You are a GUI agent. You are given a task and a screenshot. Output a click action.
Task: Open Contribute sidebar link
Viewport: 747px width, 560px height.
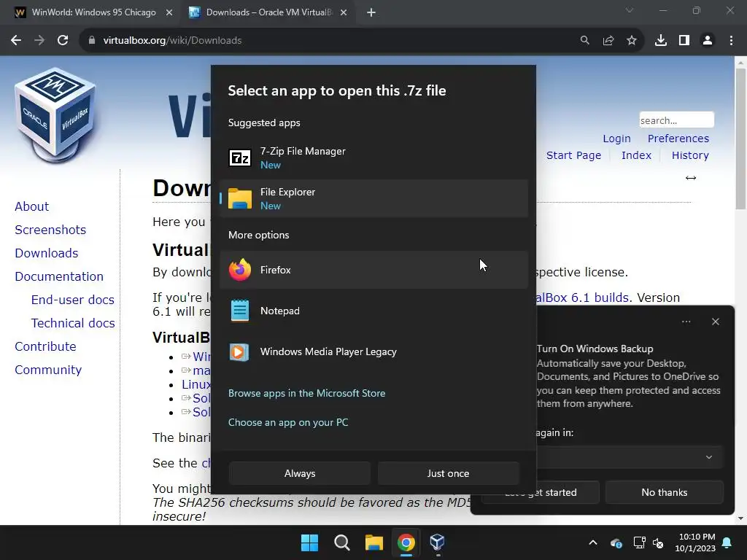click(x=45, y=346)
